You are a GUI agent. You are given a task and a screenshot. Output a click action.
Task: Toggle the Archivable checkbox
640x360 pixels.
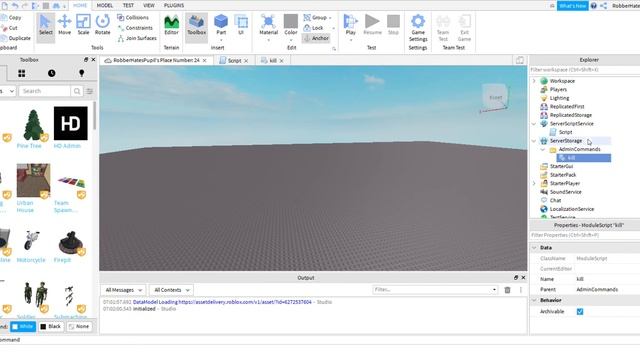pyautogui.click(x=580, y=311)
